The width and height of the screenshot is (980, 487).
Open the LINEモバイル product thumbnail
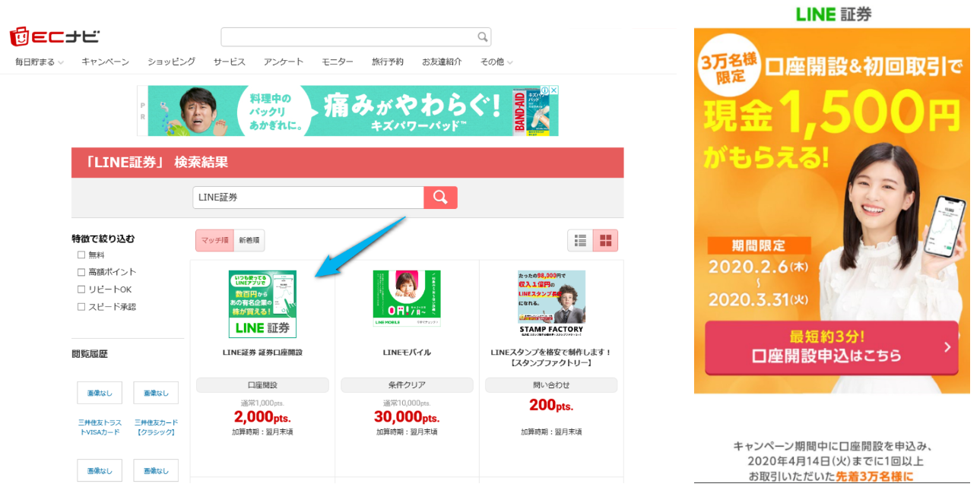coord(407,299)
